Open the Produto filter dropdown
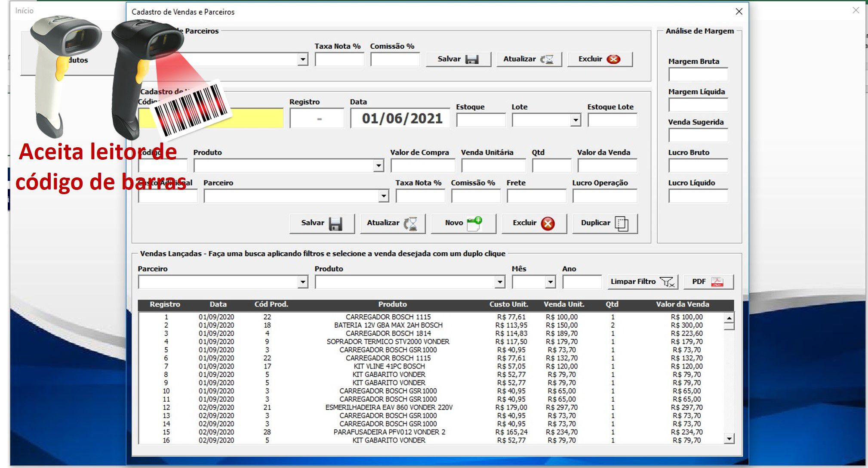This screenshot has width=868, height=468. [499, 282]
